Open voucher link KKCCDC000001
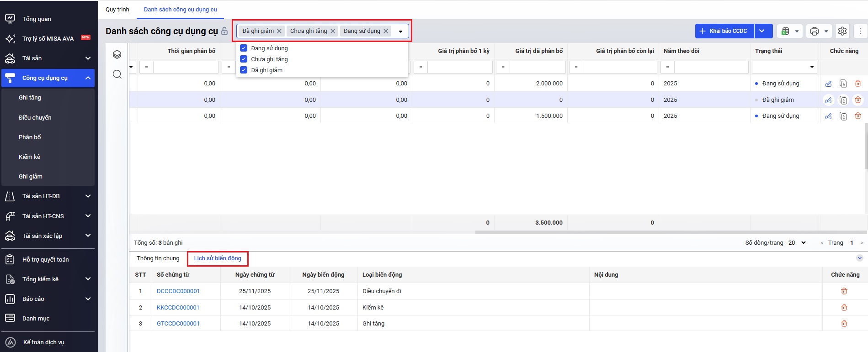The image size is (868, 352). coord(178,308)
